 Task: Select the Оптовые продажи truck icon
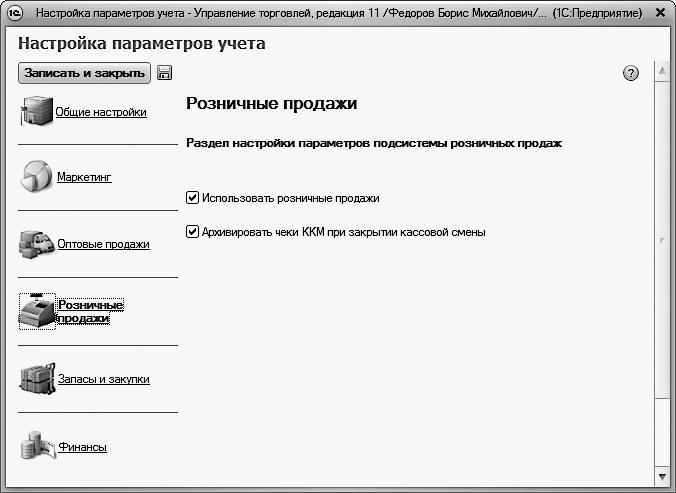point(36,243)
